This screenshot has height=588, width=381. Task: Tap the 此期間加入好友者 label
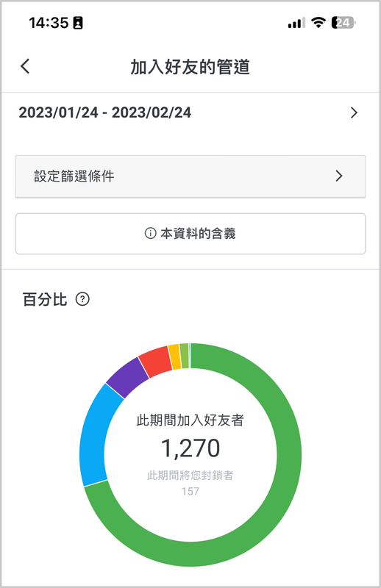tap(190, 420)
